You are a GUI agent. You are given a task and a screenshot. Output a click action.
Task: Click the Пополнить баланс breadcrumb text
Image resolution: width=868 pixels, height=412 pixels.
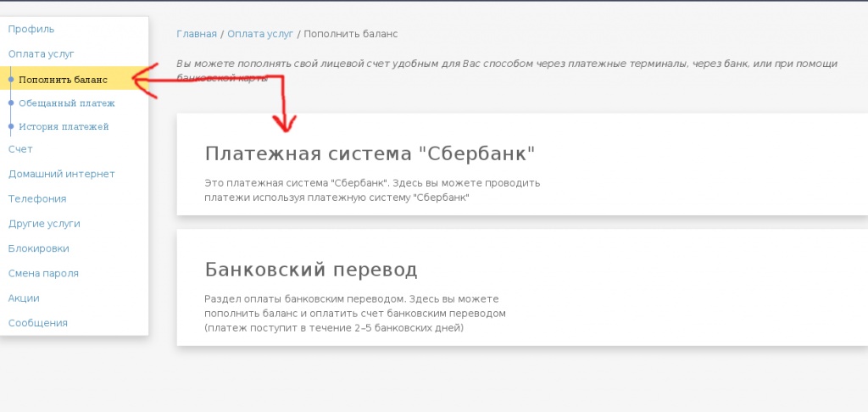(351, 34)
